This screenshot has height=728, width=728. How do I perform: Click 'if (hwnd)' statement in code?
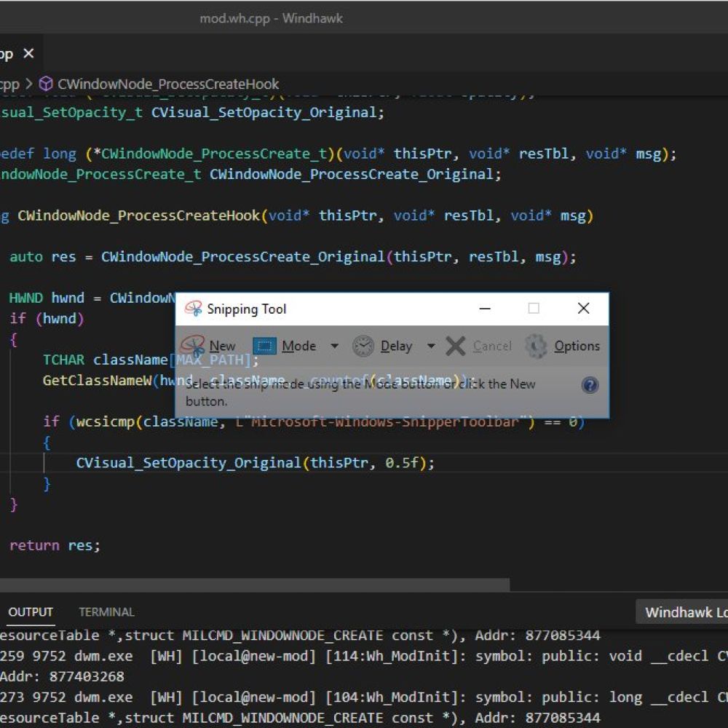click(47, 319)
